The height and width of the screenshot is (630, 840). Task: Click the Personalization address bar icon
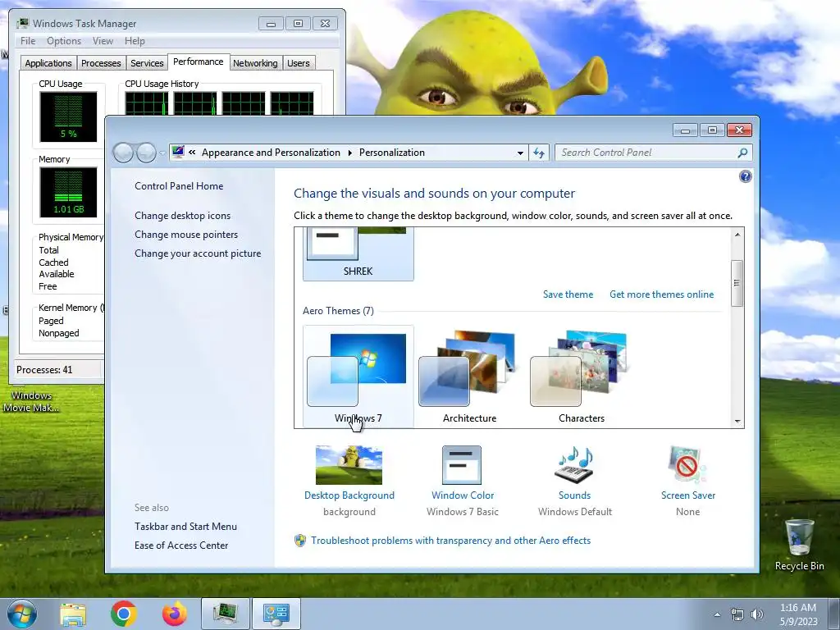pos(178,152)
